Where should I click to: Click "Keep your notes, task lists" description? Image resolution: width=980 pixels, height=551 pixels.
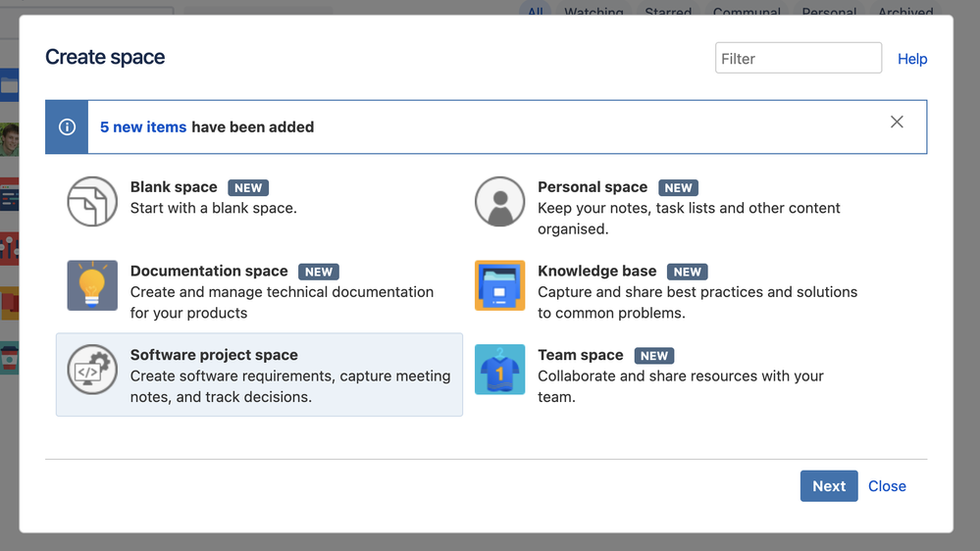coord(689,219)
